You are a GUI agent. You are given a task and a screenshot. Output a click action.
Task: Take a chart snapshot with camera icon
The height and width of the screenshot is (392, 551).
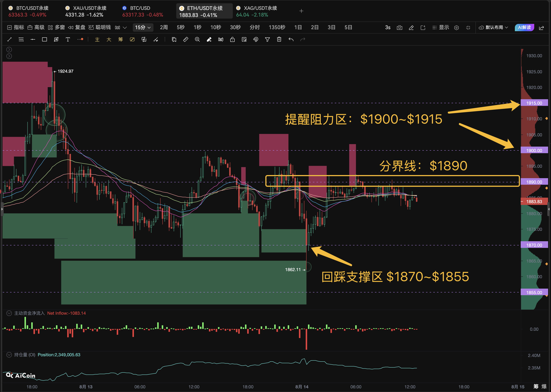[400, 28]
